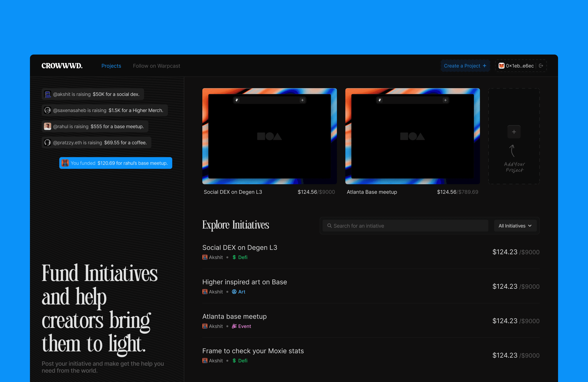This screenshot has width=588, height=382.
Task: Click the Search for an initiative field
Action: click(x=405, y=226)
